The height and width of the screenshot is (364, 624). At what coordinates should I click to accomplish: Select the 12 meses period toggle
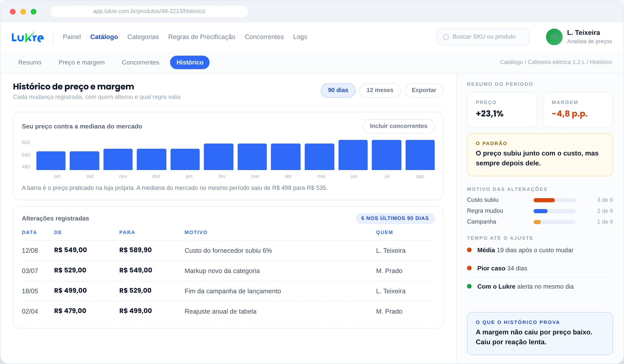(x=380, y=90)
